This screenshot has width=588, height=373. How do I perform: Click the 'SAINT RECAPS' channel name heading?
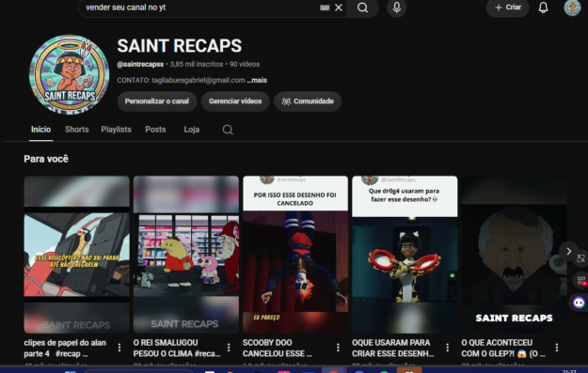180,46
